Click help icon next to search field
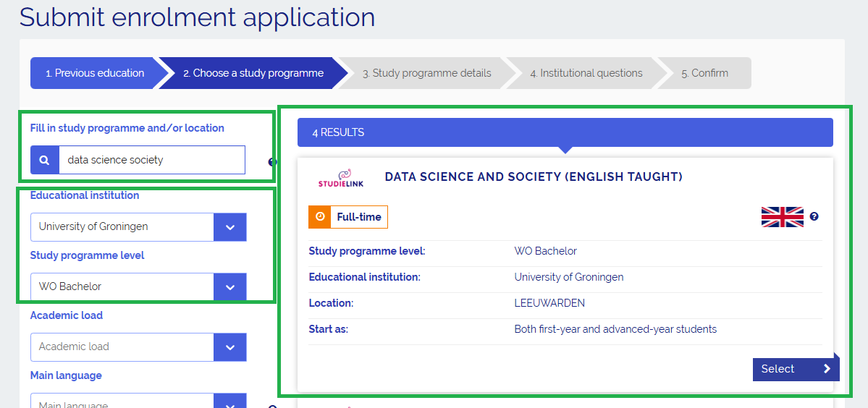Image resolution: width=868 pixels, height=408 pixels. click(x=271, y=162)
